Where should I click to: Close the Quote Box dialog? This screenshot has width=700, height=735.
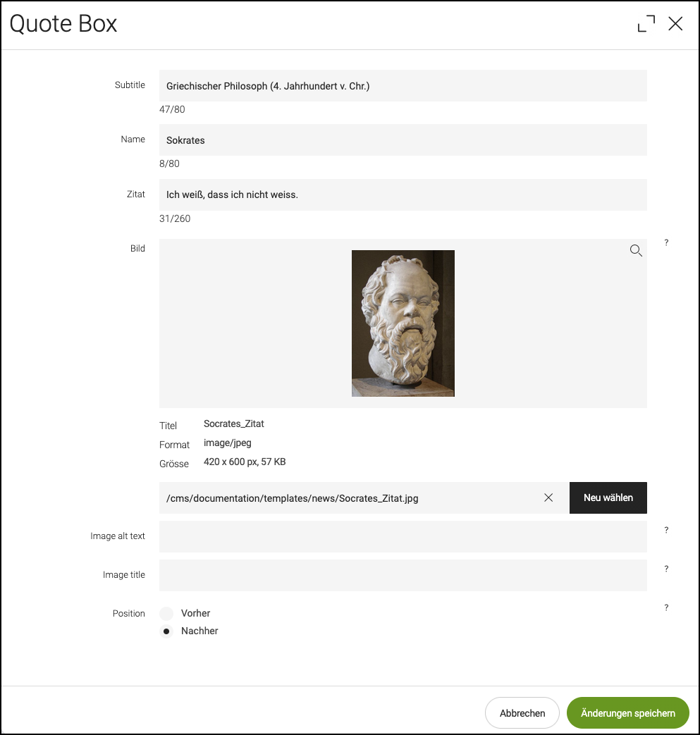(x=675, y=23)
